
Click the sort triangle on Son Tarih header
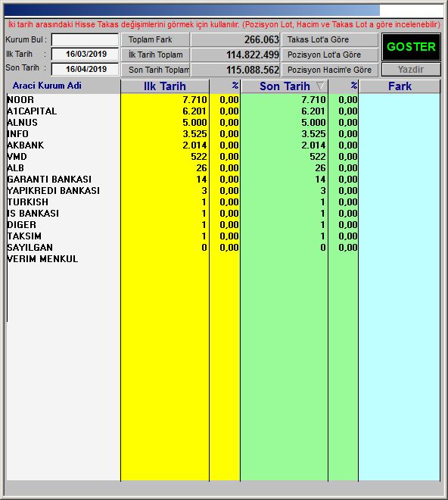pos(320,86)
